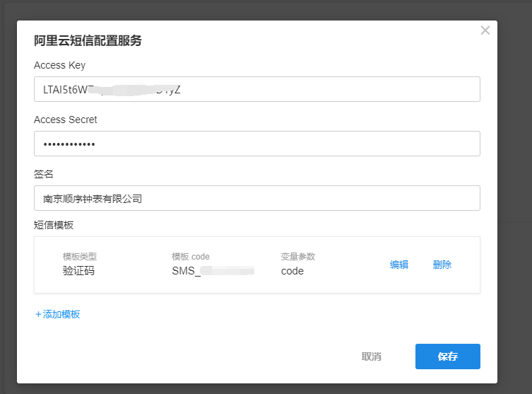Image resolution: width=532 pixels, height=394 pixels.
Task: Click the 取消 button
Action: point(372,357)
